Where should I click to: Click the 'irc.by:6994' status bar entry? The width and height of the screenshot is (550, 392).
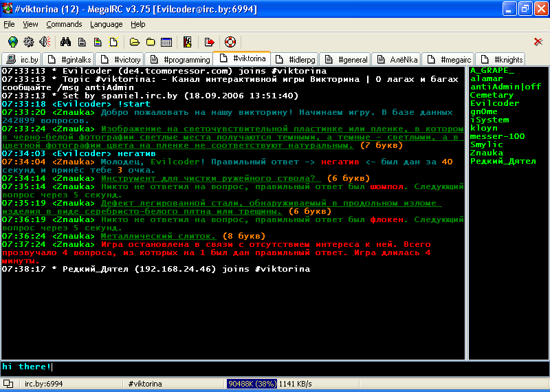pos(43,384)
